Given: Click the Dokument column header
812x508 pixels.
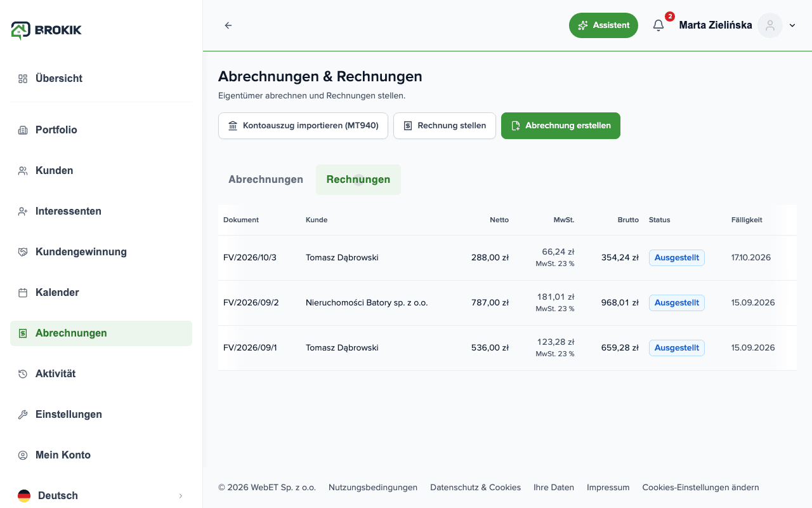Looking at the screenshot, I should coord(241,220).
